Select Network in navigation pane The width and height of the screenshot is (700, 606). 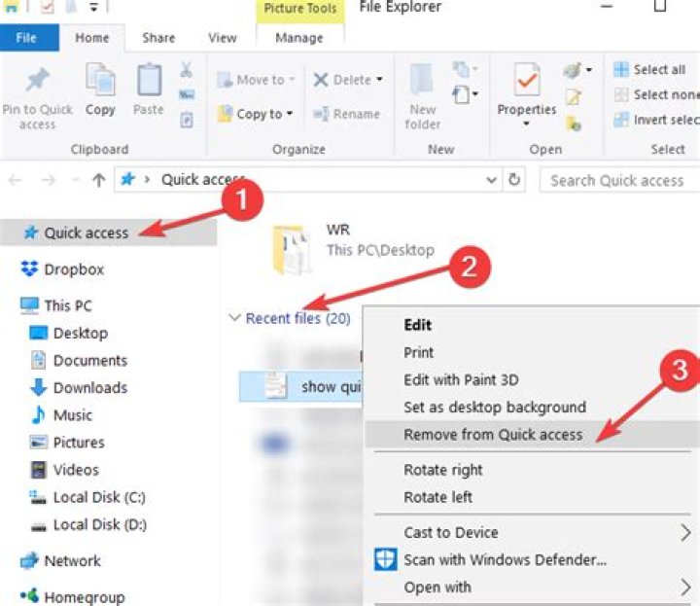[61, 560]
